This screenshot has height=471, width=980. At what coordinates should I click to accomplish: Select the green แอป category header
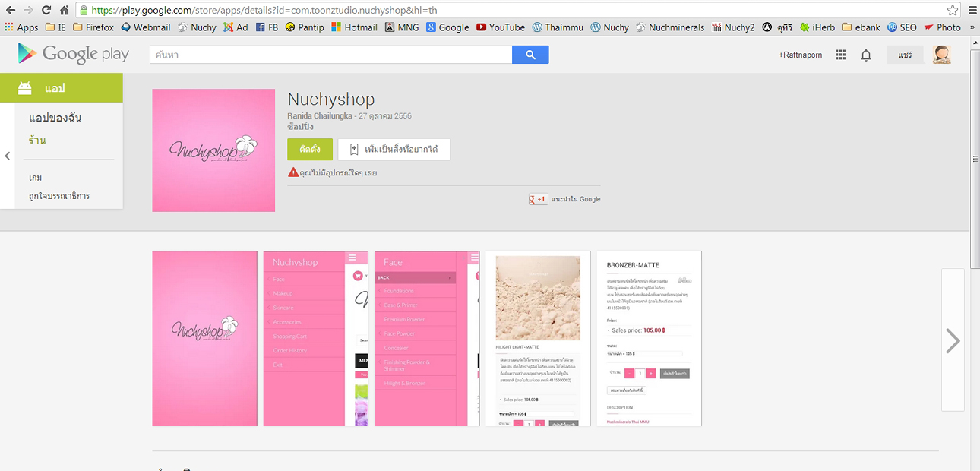(x=62, y=88)
